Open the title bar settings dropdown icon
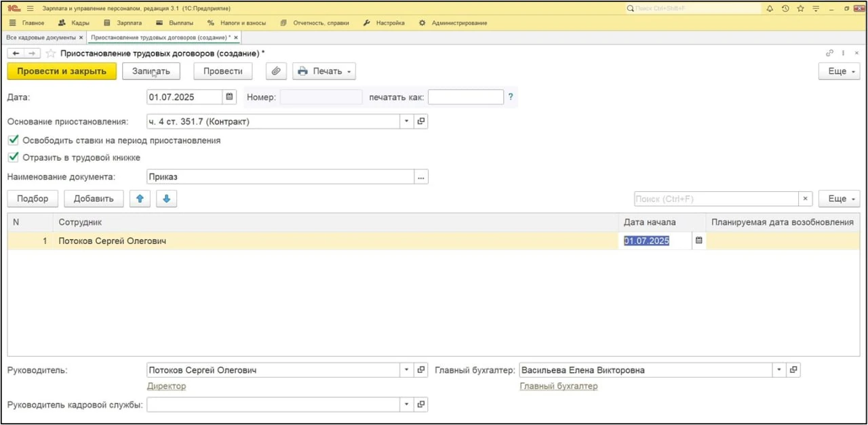The height and width of the screenshot is (425, 868). 816,9
